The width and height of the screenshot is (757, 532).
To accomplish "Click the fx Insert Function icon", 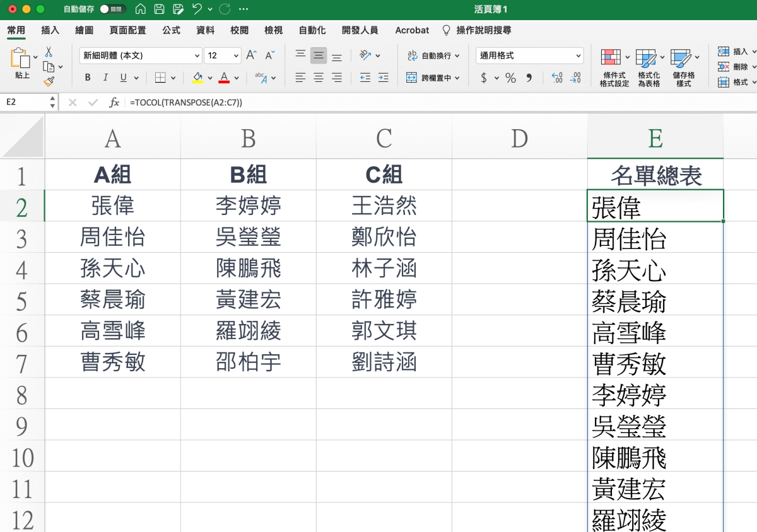I will (114, 102).
